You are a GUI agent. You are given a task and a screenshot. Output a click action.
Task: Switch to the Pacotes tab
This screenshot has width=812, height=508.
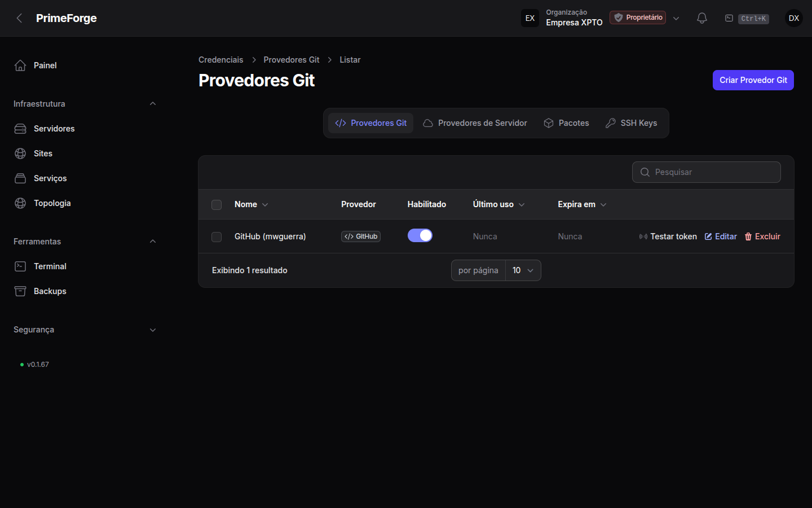[566, 123]
